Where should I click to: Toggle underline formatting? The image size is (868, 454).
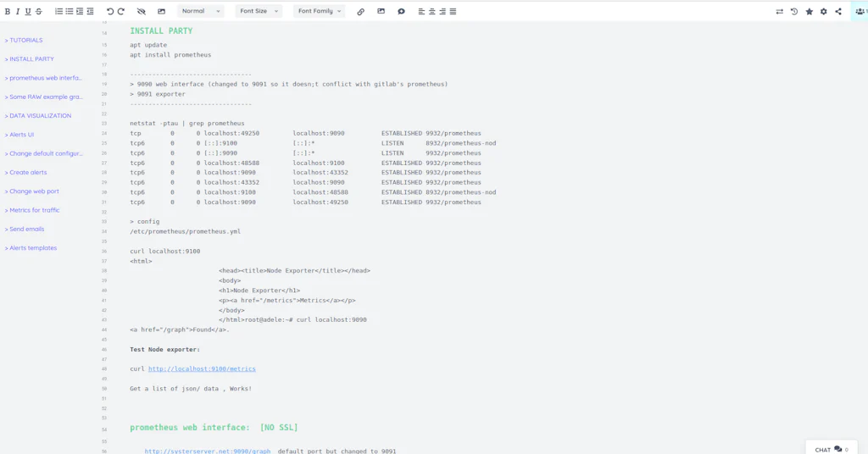[x=28, y=11]
